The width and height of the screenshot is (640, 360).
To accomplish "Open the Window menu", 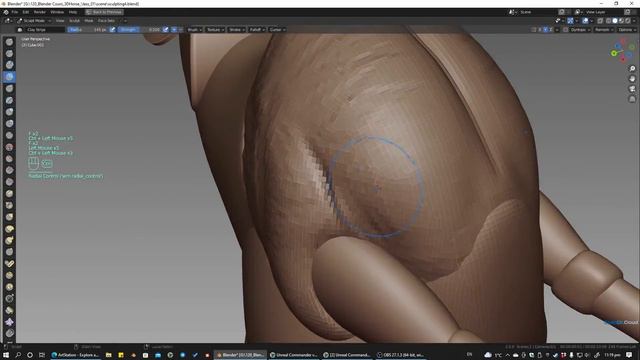I will (57, 12).
